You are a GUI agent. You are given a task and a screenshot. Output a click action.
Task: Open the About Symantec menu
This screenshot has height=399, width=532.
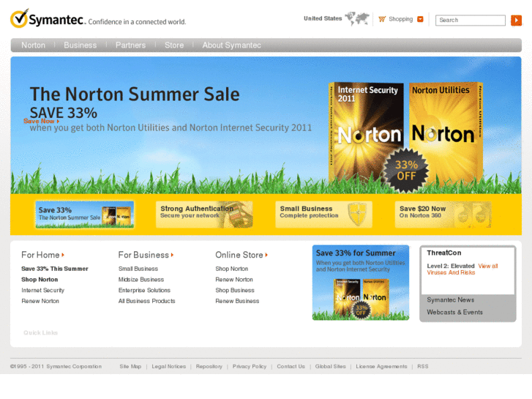232,45
